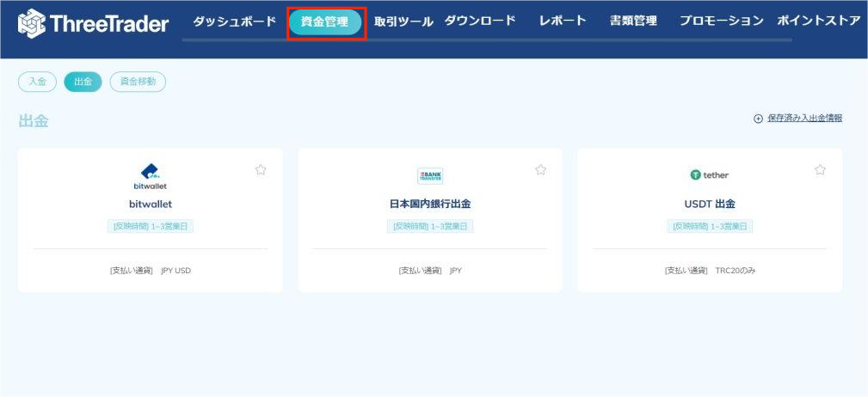Viewport: 868px width, 397px height.
Task: Select the 出金 tab pill
Action: click(x=83, y=82)
